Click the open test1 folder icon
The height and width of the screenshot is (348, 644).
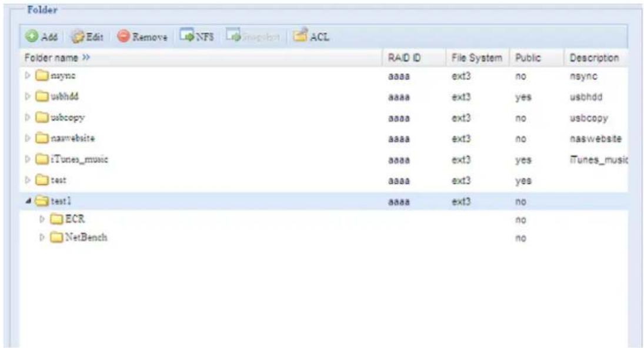tap(42, 200)
